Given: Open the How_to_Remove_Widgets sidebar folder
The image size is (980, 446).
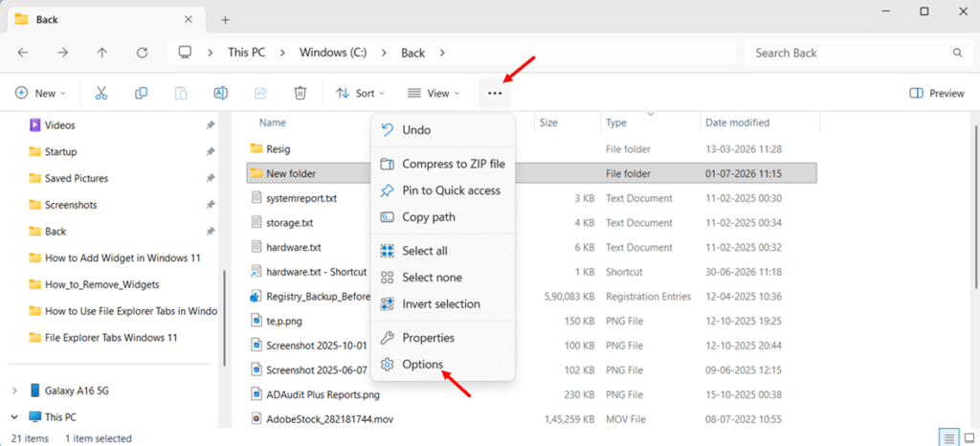Looking at the screenshot, I should point(101,285).
